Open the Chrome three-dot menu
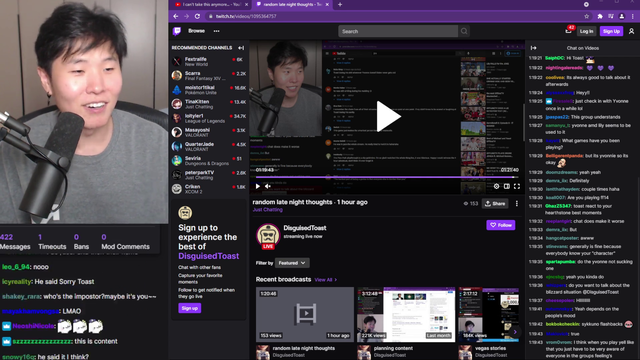The height and width of the screenshot is (360, 640). (633, 16)
